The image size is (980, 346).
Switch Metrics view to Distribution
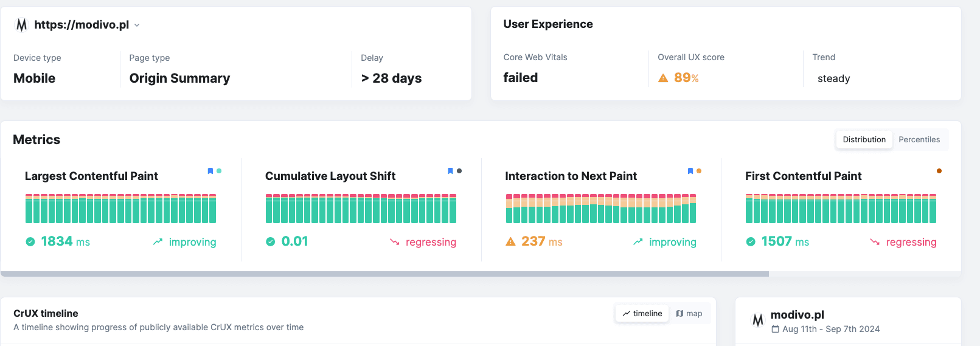click(x=864, y=139)
